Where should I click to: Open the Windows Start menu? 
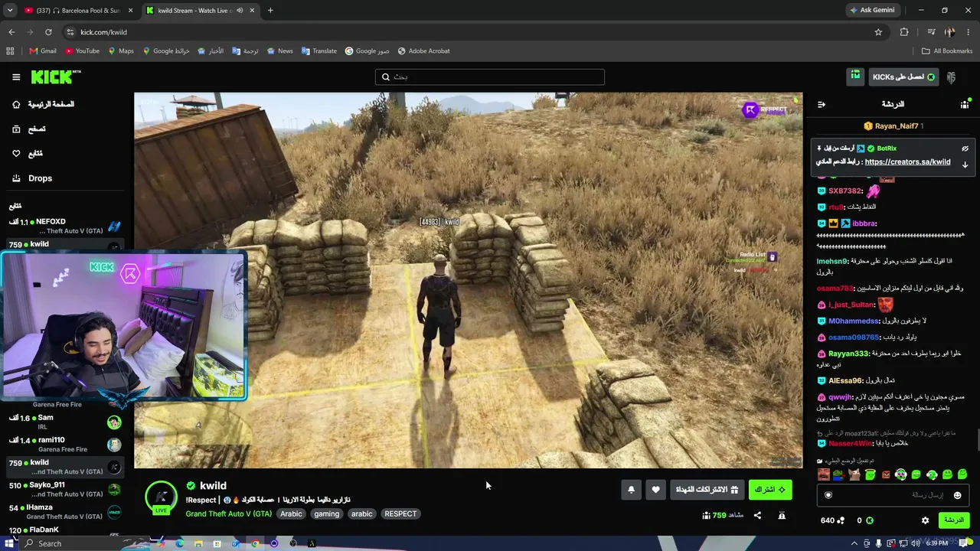[8, 543]
